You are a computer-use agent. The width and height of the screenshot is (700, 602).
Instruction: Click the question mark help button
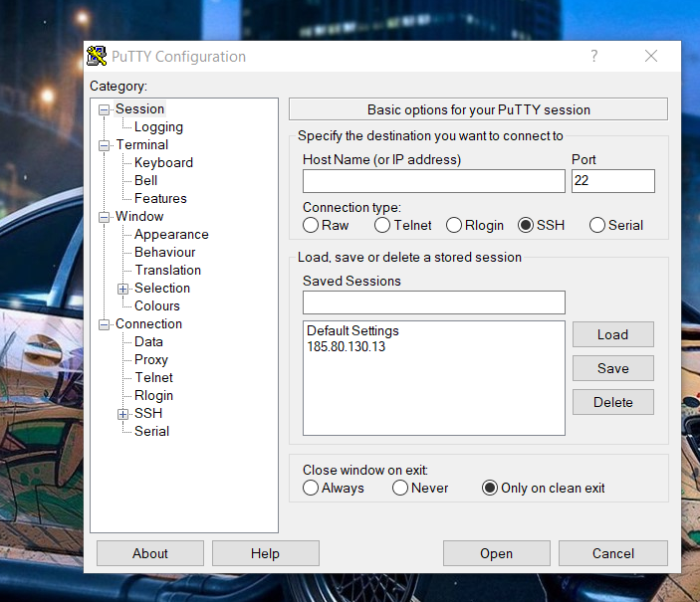click(593, 57)
